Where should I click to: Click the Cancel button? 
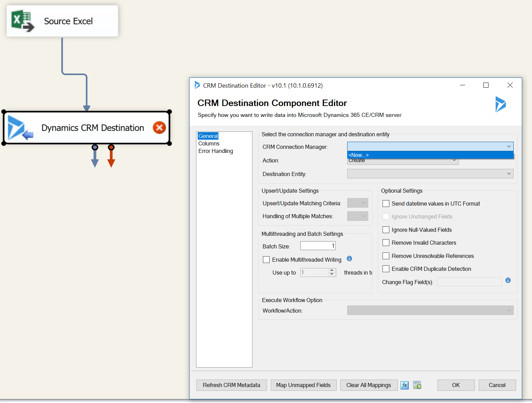click(497, 385)
